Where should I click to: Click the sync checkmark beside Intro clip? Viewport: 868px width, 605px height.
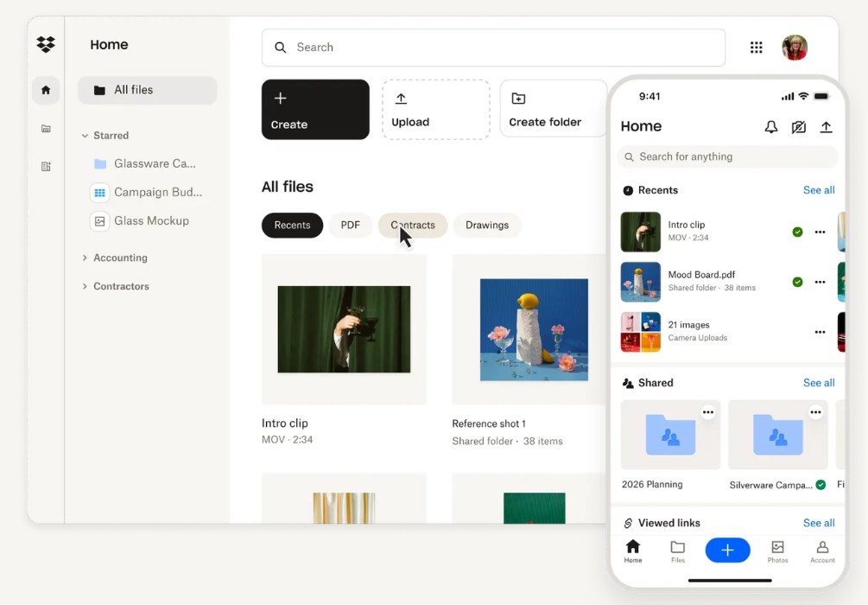(797, 232)
